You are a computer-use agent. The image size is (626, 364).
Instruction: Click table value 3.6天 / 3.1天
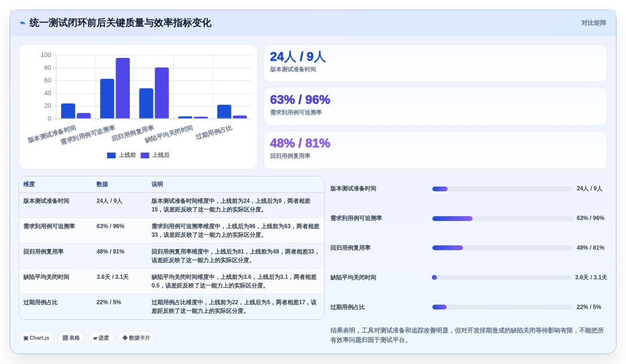tap(112, 277)
